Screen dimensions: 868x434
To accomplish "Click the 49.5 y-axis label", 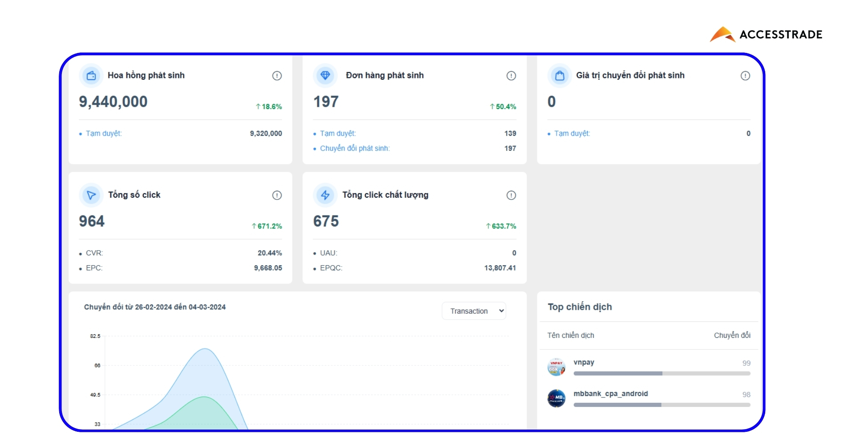I will point(95,395).
